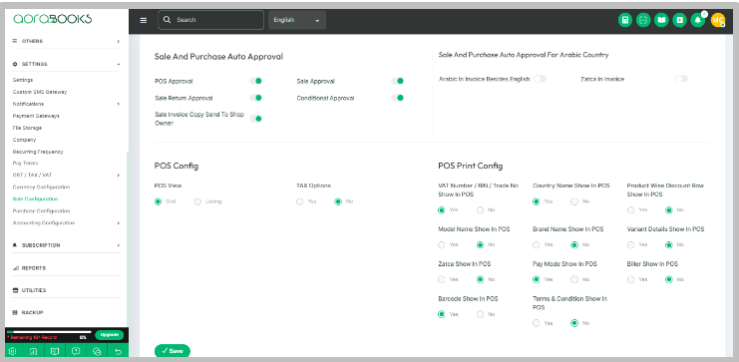Click the Save button
Viewport: 739px width, 362px height.
click(172, 351)
